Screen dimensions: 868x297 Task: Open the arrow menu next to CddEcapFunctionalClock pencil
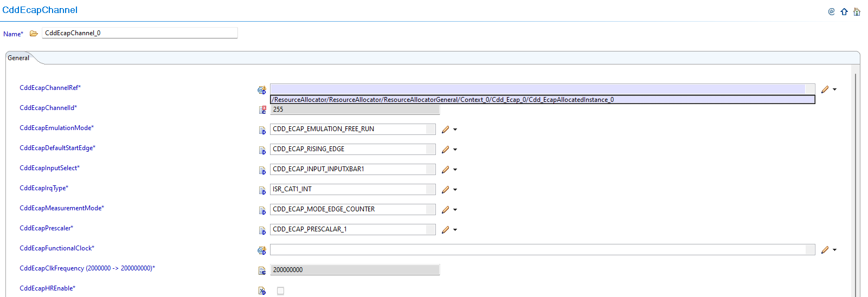tap(835, 250)
